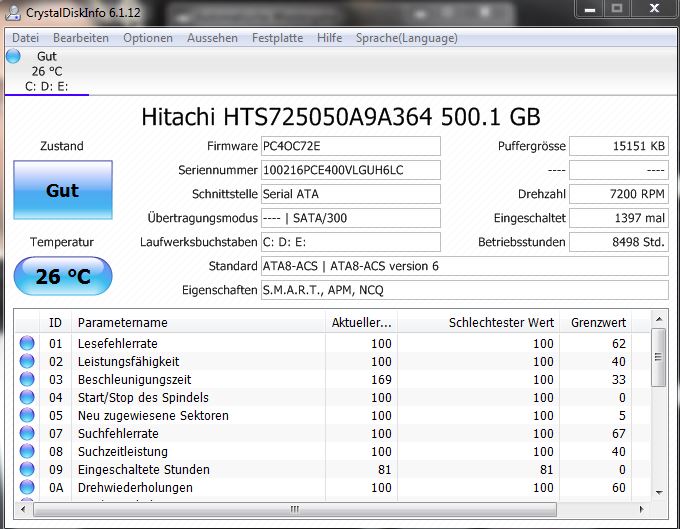Click the Eigenschaften field S.M.A.R.T., APM, NCQ
Screen dimensions: 680x529
coord(465,290)
